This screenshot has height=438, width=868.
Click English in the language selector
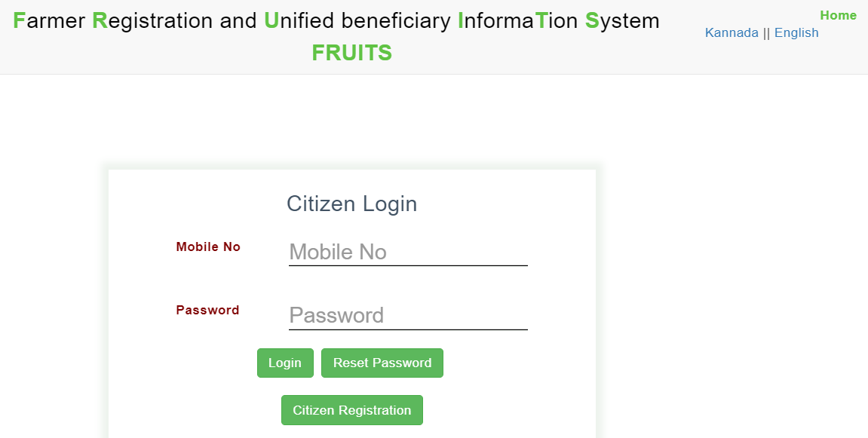point(796,32)
